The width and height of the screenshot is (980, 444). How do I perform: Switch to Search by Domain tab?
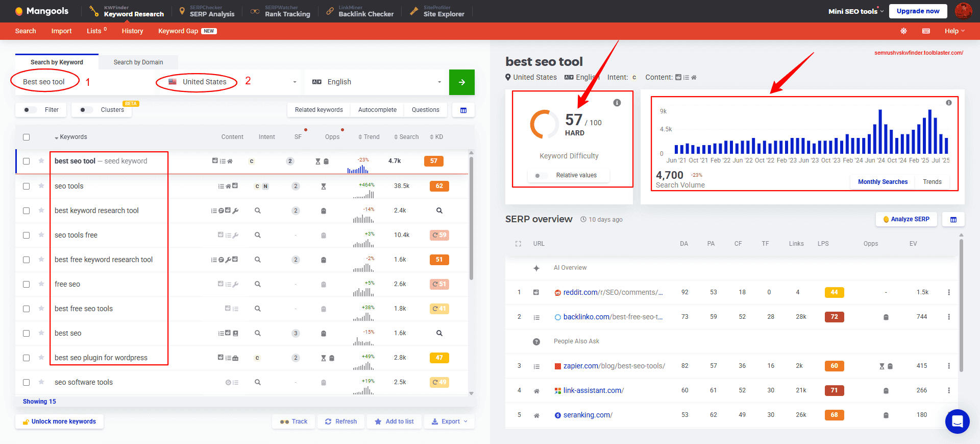(x=138, y=62)
